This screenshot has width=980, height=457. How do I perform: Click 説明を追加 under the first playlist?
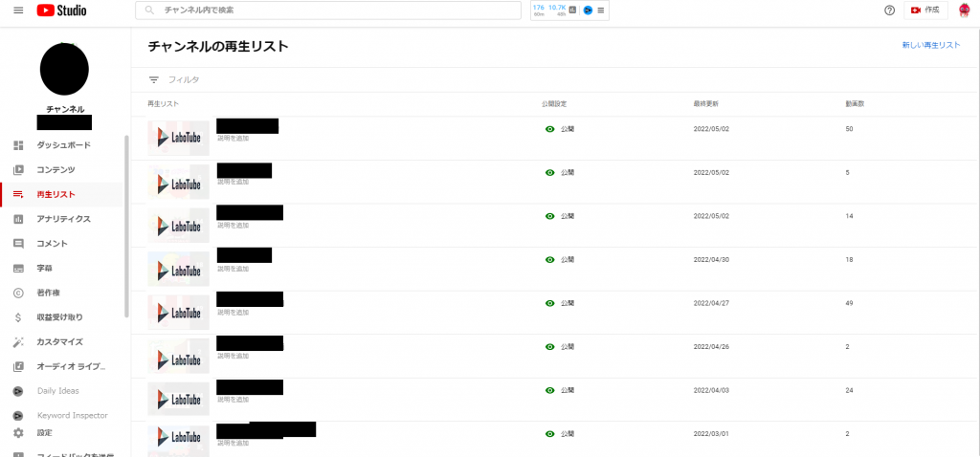233,139
